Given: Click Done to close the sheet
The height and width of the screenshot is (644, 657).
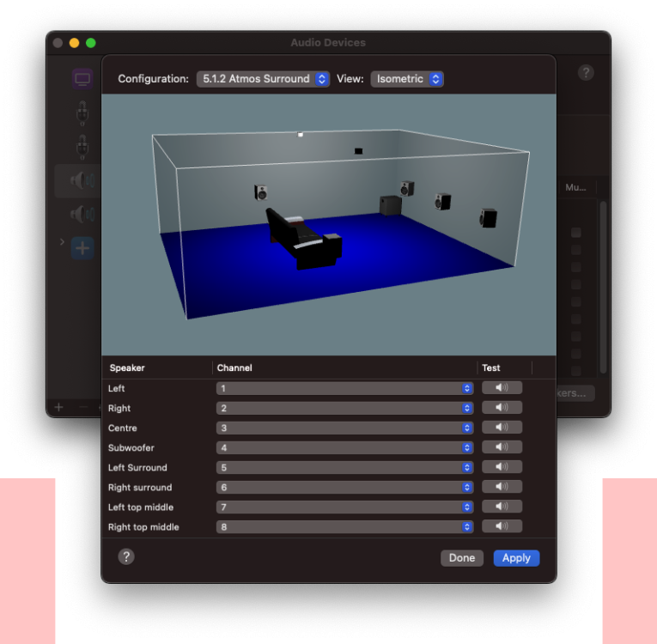Looking at the screenshot, I should point(462,557).
